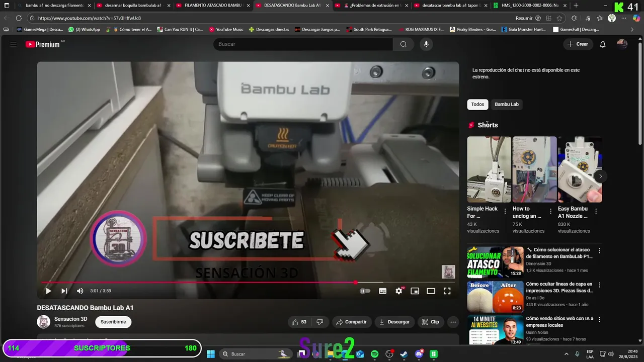Open Sensacion 3D channel name
644x362 pixels.
point(71,319)
